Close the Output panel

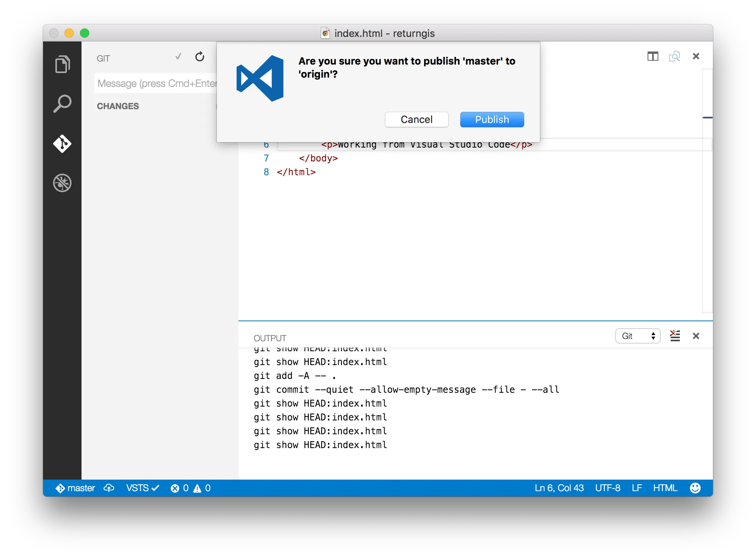click(x=696, y=336)
